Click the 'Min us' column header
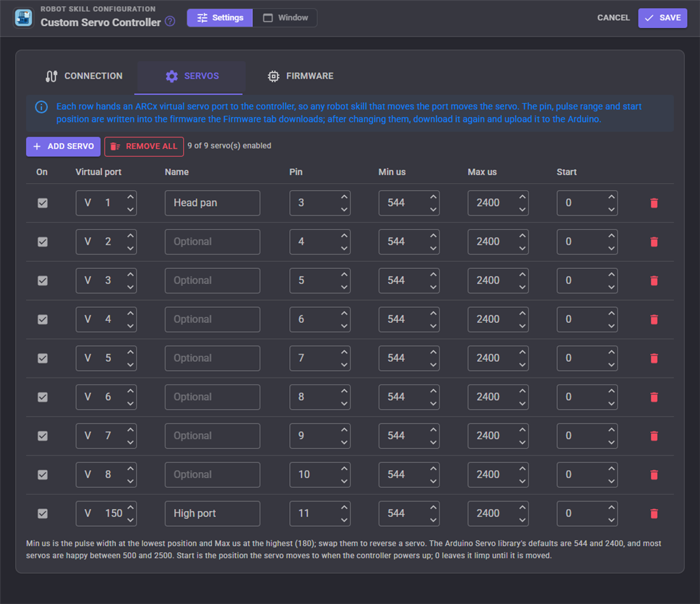The height and width of the screenshot is (604, 700). (x=392, y=172)
